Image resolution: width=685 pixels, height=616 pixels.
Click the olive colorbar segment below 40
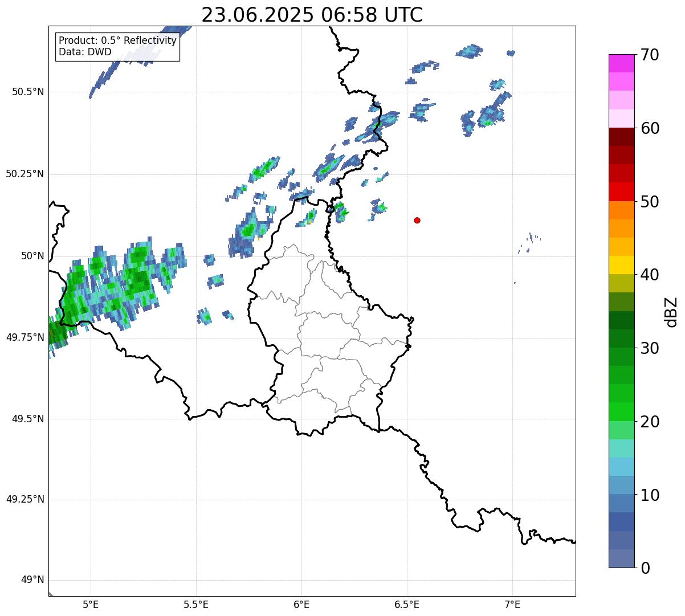click(x=622, y=284)
